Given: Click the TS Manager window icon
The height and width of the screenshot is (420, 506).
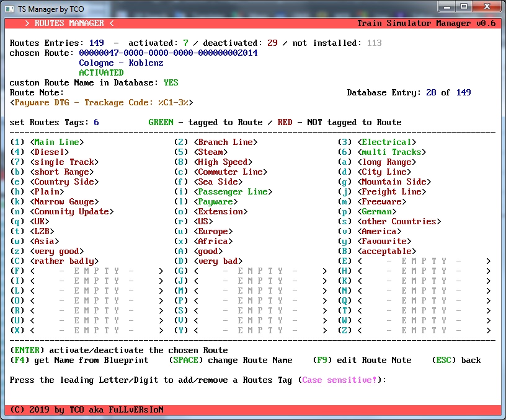Looking at the screenshot, I should [x=10, y=9].
